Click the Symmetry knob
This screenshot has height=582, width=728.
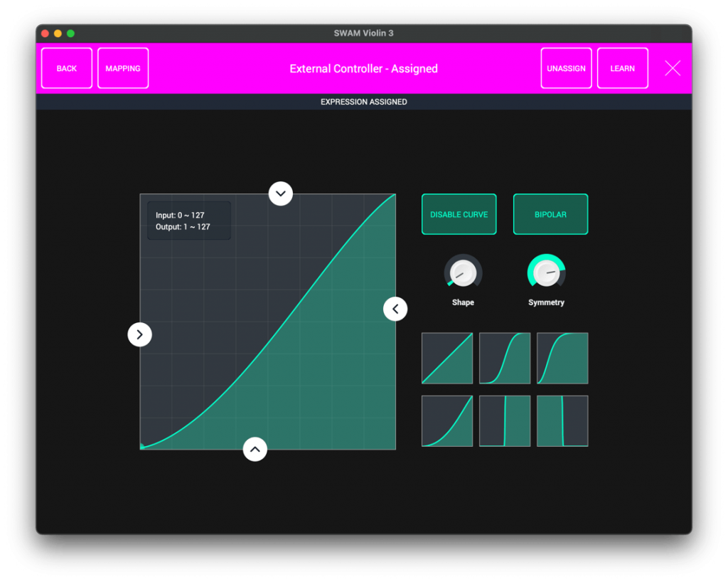(546, 273)
